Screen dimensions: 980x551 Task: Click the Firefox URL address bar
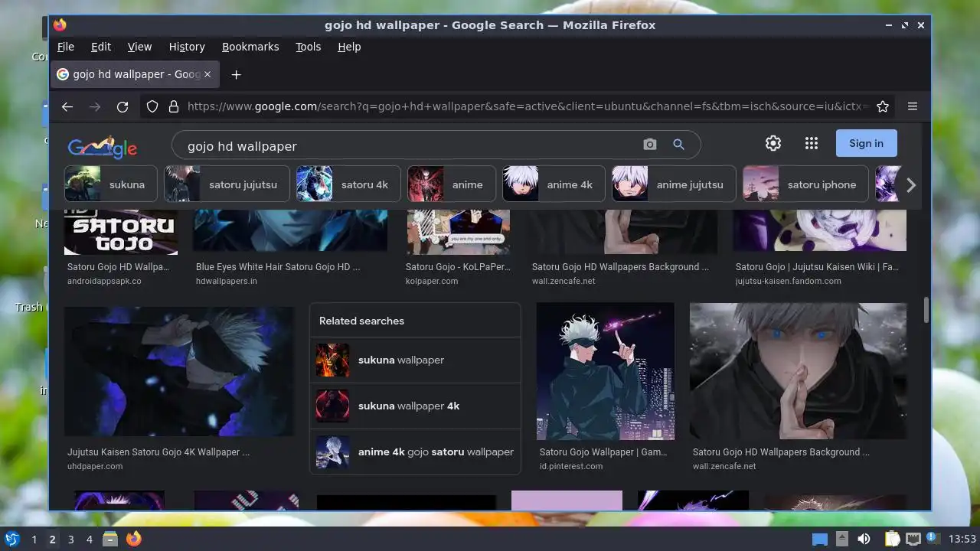click(527, 107)
